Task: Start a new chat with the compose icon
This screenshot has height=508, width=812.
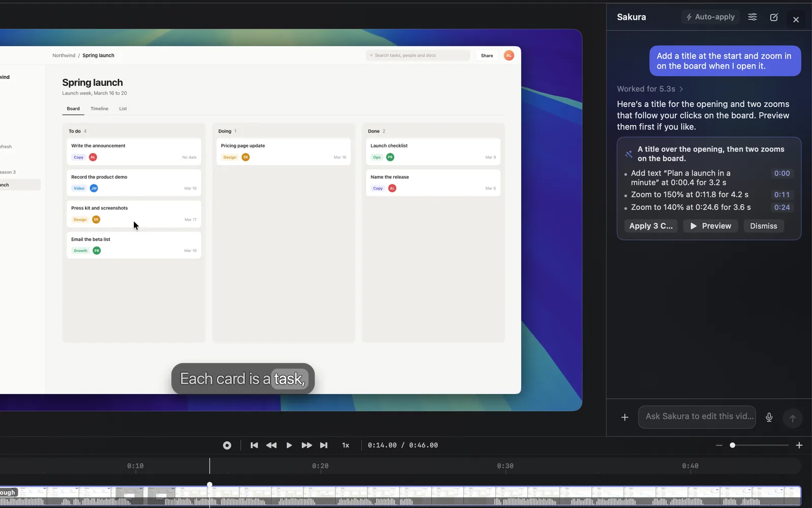Action: (x=774, y=17)
